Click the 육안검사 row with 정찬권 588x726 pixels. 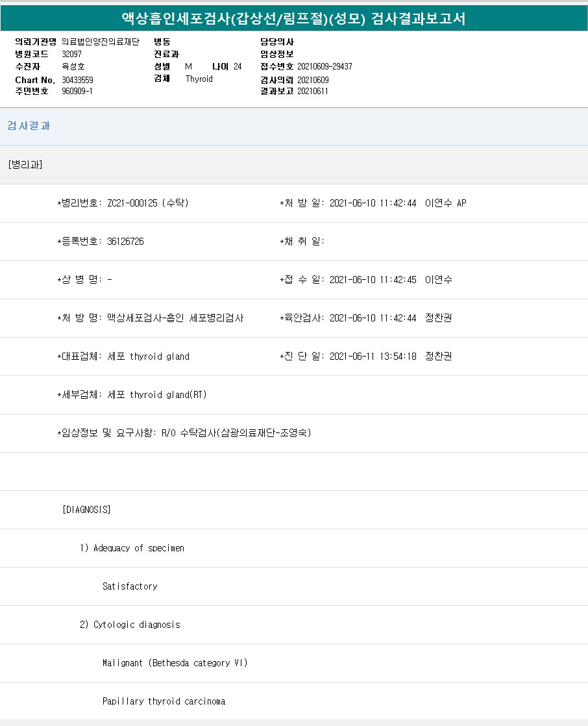[x=366, y=318]
